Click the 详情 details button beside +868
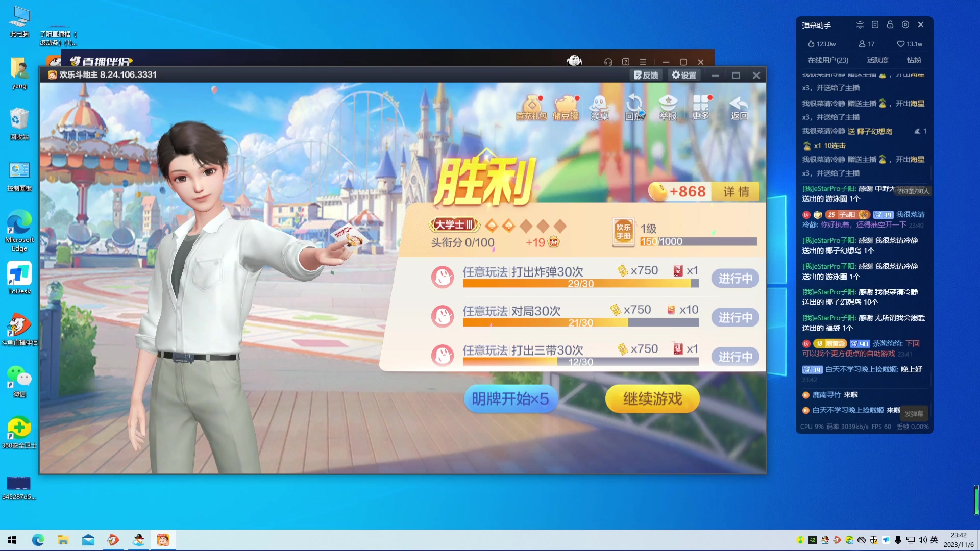 pyautogui.click(x=736, y=192)
